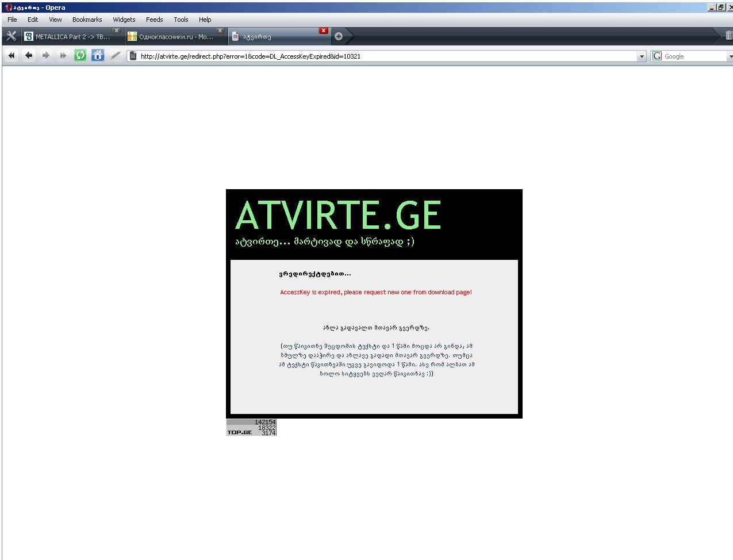Expand the address bar history dropdown
Screen dimensions: 733x560
(642, 56)
